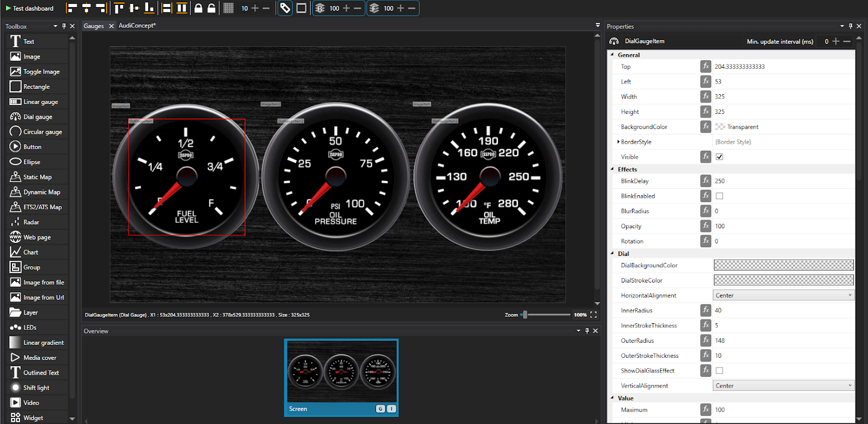Toggle the item borders square button
The height and width of the screenshot is (424, 868).
[x=302, y=8]
